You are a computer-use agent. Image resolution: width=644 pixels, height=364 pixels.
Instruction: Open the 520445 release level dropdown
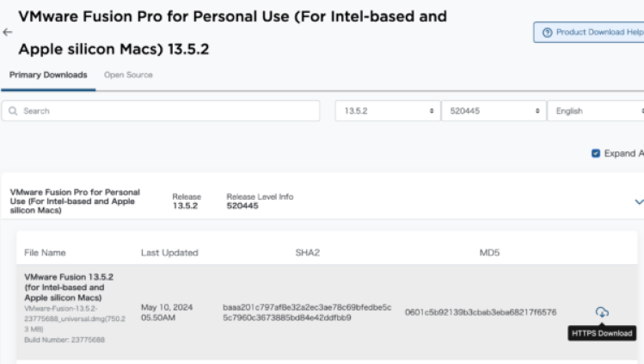coord(492,111)
